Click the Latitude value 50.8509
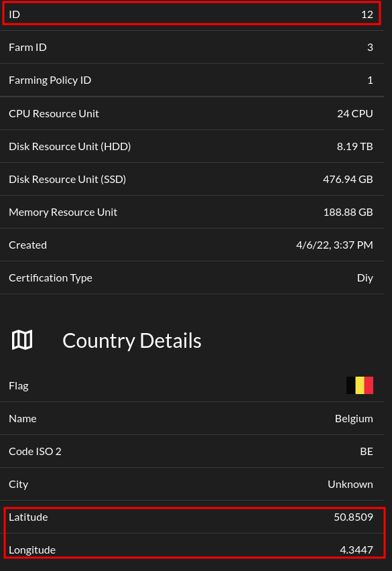Image resolution: width=392 pixels, height=571 pixels. (x=354, y=517)
